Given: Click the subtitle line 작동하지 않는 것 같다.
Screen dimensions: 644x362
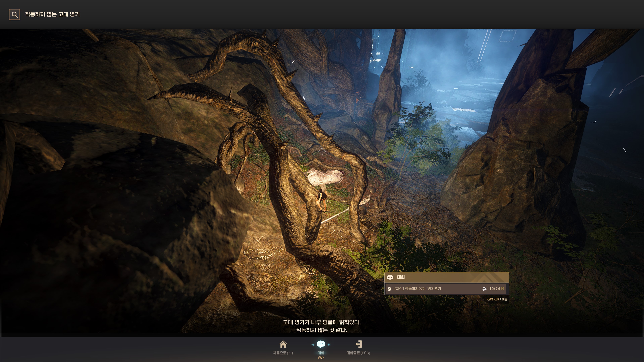Looking at the screenshot, I should point(321,330).
